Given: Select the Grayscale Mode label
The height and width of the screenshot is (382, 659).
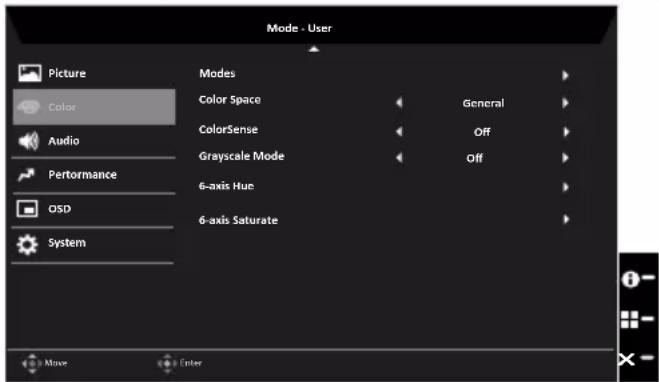Looking at the screenshot, I should tap(242, 156).
